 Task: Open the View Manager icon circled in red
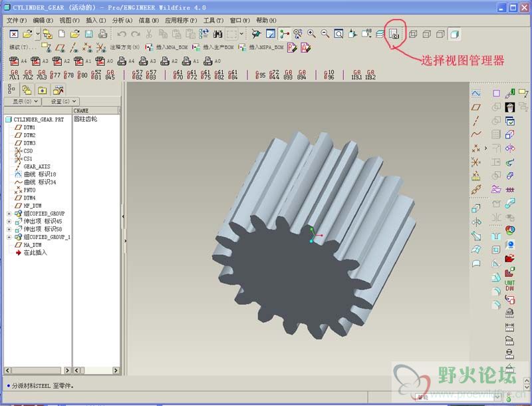(394, 33)
